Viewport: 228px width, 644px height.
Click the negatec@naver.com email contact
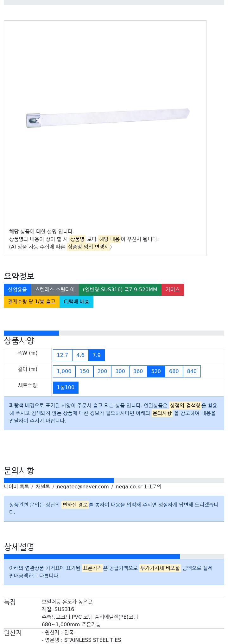(83, 486)
